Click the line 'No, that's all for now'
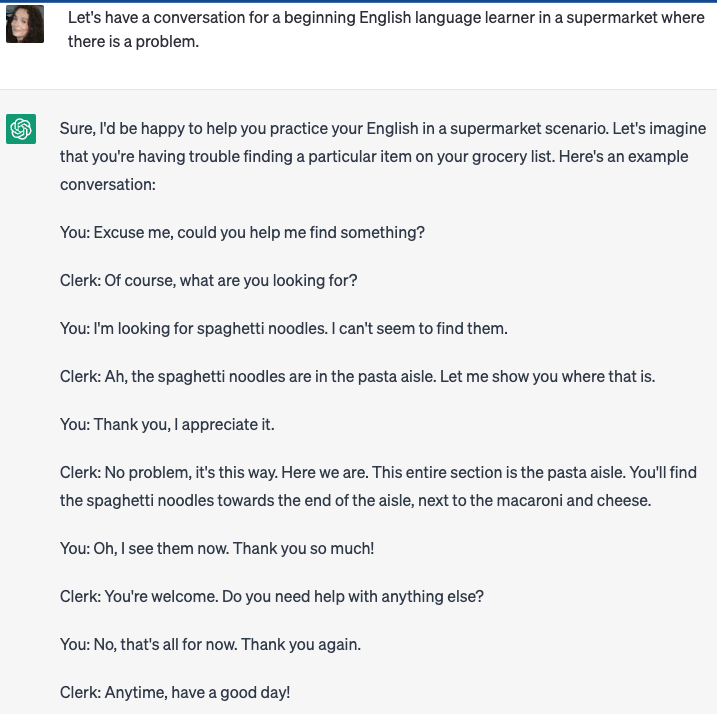This screenshot has width=717, height=714. 210,644
